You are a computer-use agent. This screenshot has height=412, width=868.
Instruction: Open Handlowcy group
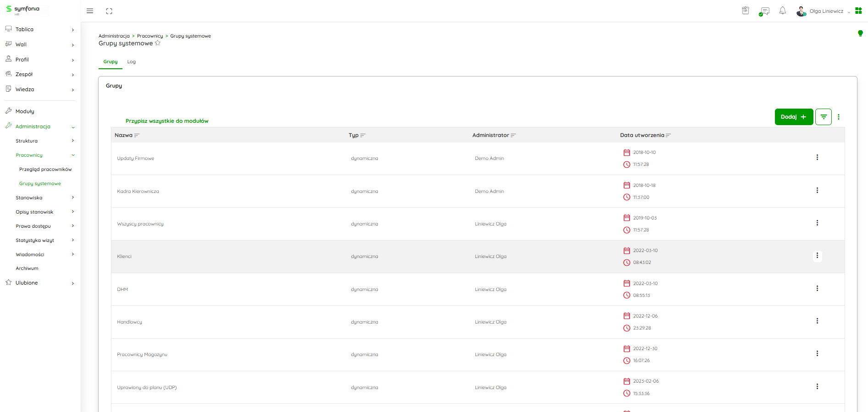[129, 322]
